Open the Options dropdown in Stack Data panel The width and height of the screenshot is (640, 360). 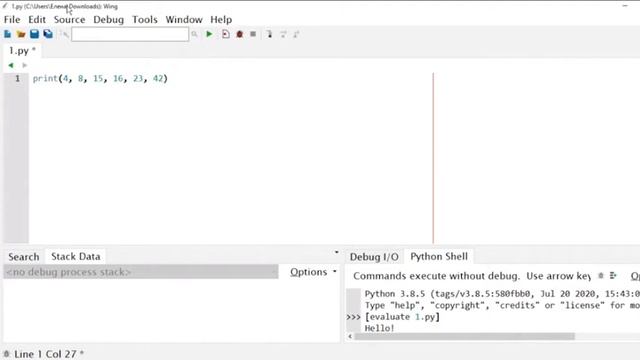point(313,272)
